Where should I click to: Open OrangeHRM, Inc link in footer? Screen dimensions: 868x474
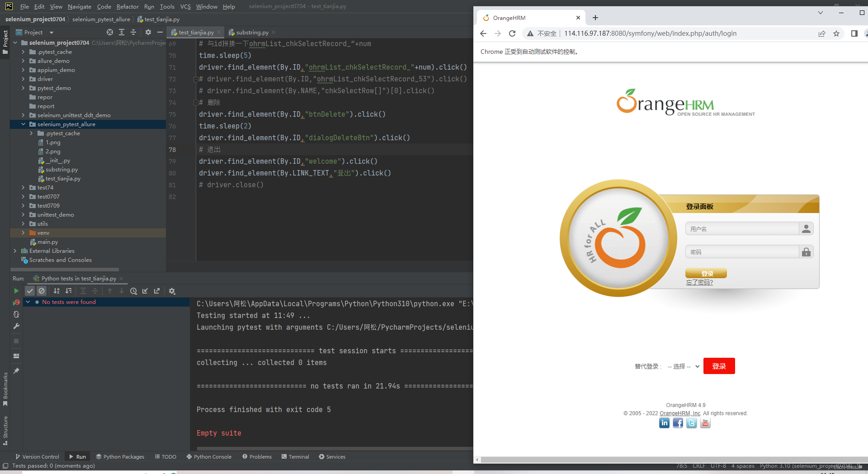click(x=680, y=413)
